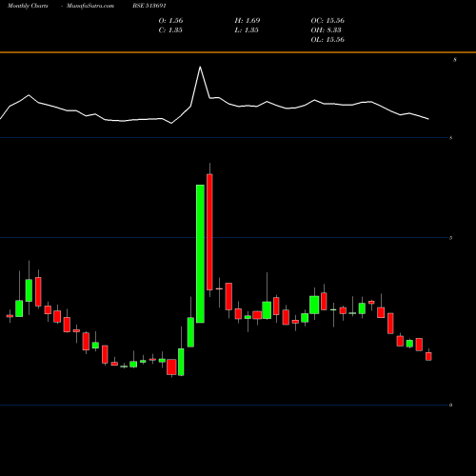Click the tallest red candlestick
The width and height of the screenshot is (476, 476).
[209, 232]
